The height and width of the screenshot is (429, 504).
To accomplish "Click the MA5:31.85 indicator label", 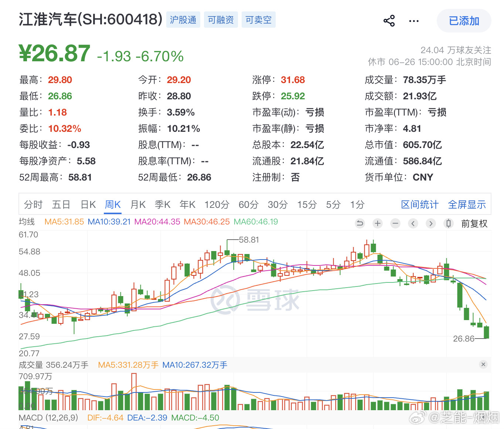I will click(64, 222).
